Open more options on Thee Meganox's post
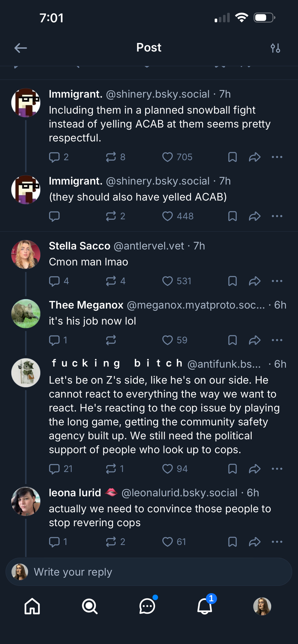 tap(277, 340)
